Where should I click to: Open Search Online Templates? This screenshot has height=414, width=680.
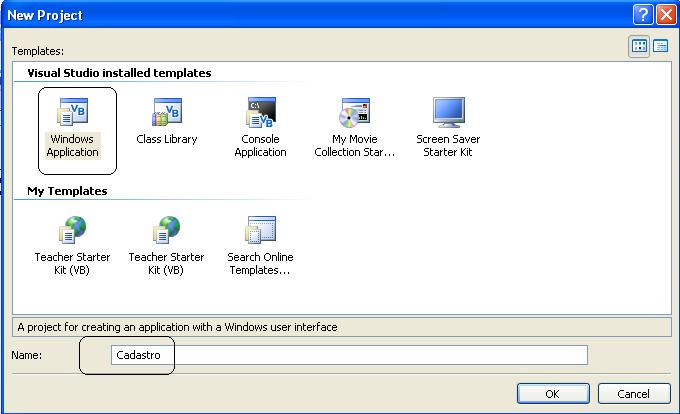coord(261,246)
